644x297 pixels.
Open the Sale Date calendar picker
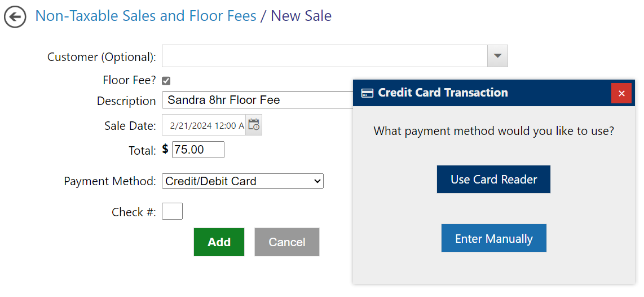click(x=254, y=125)
